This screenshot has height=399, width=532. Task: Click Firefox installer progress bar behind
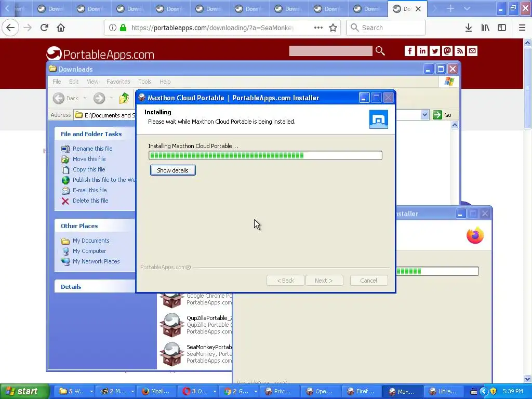(437, 271)
